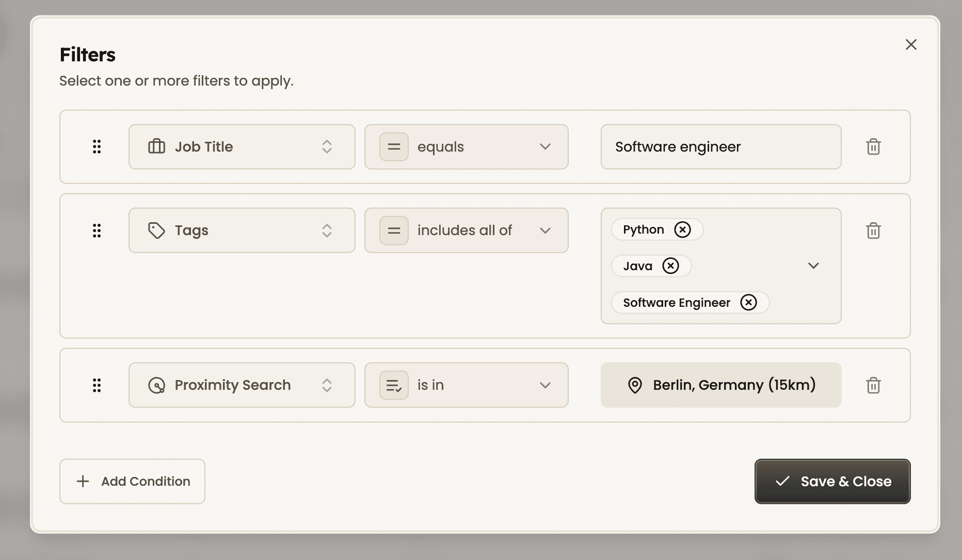Screen dimensions: 962x560
Task: Click the checklist icon beside 'is in'
Action: tap(393, 385)
